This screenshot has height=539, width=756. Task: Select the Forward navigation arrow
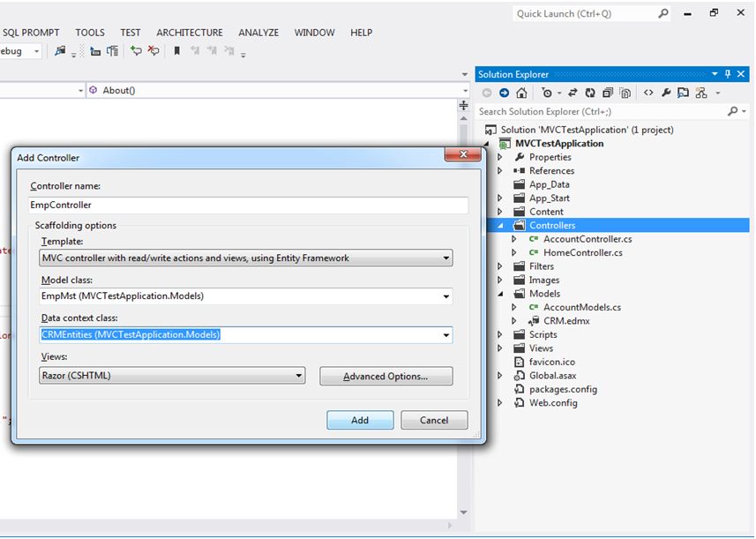click(503, 93)
